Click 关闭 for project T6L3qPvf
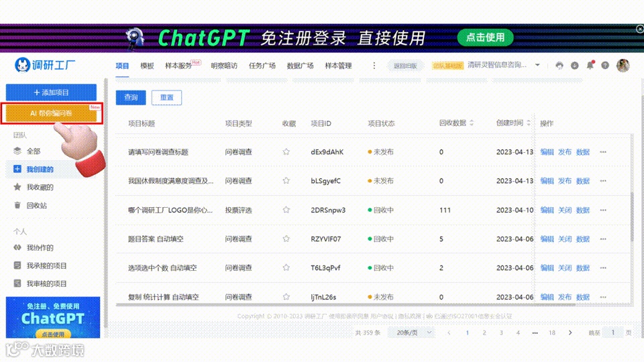 [x=565, y=267]
